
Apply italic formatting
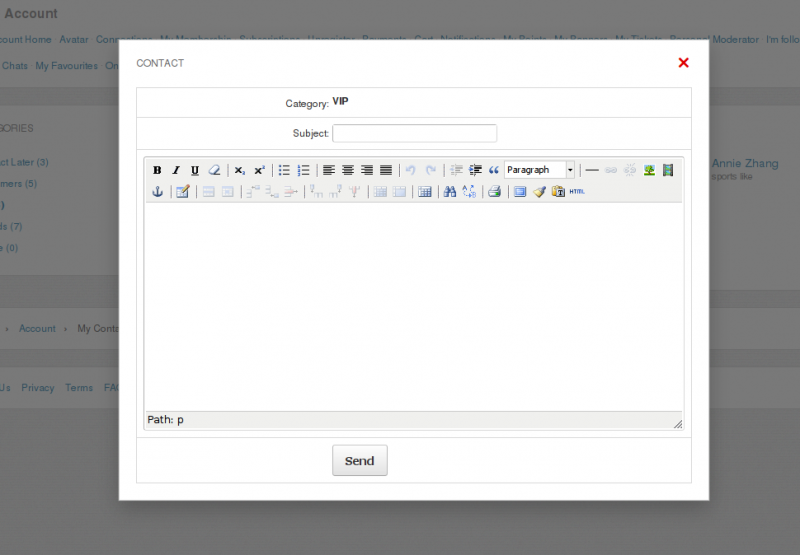[x=176, y=170]
